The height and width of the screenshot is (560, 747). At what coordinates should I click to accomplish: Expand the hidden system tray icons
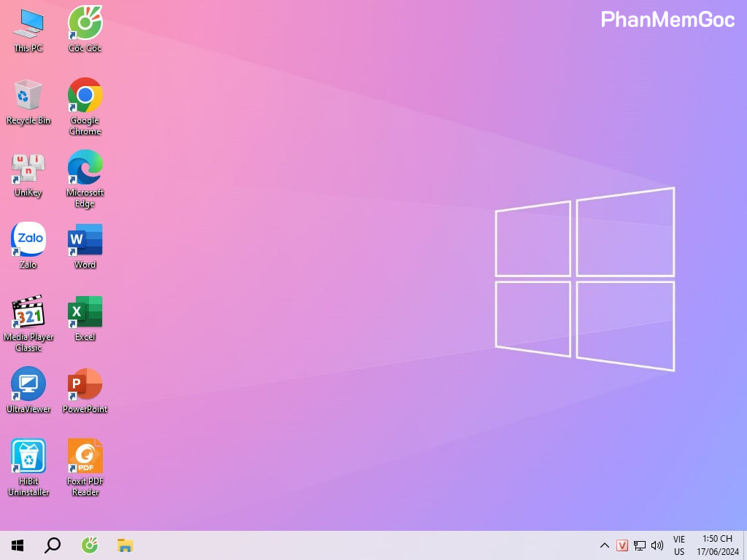[604, 545]
